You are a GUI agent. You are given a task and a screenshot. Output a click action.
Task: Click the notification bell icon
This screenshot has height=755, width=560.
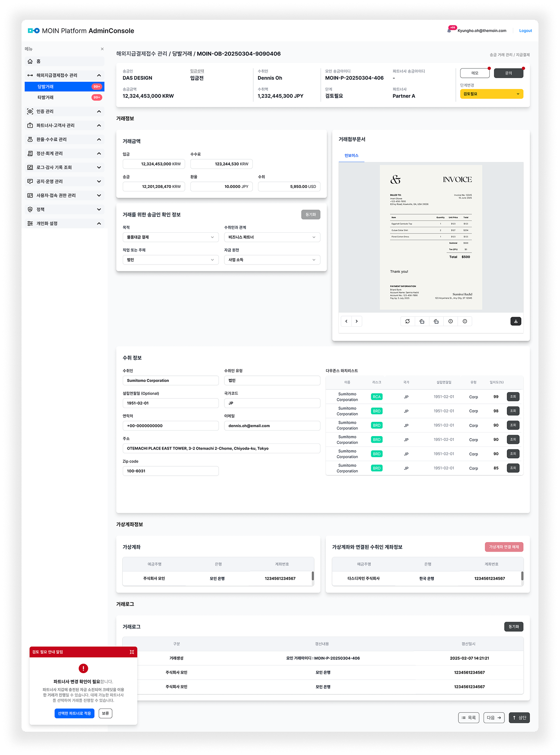tap(449, 31)
